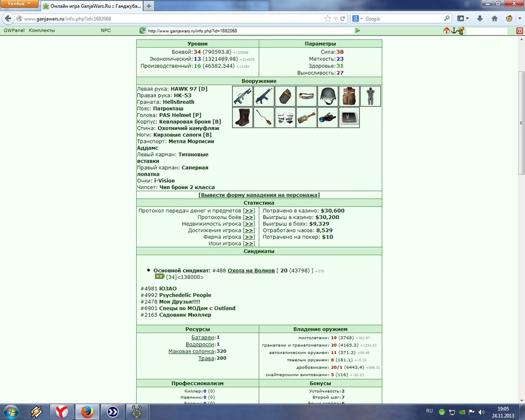This screenshot has height=420, width=525.
Task: Open the URL history dropdown arrow
Action: click(335, 19)
